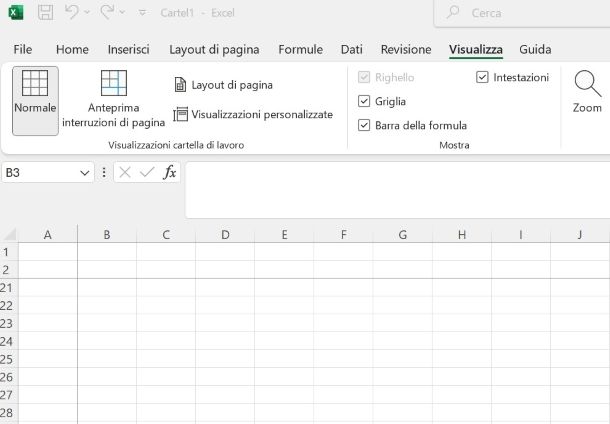Toggle the Barra della formula checkbox
The height and width of the screenshot is (424, 610).
tap(364, 125)
